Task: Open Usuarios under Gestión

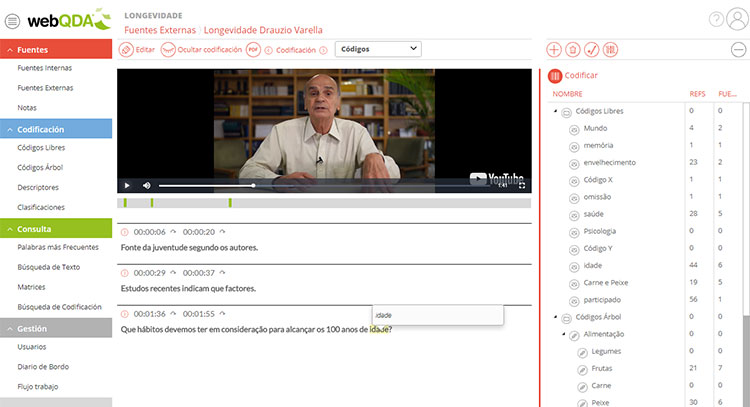Action: click(32, 347)
